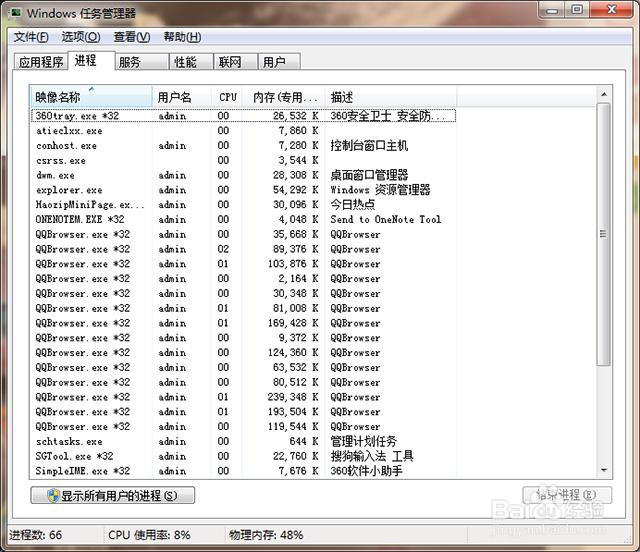Open the 帮助(H) menu

click(182, 37)
